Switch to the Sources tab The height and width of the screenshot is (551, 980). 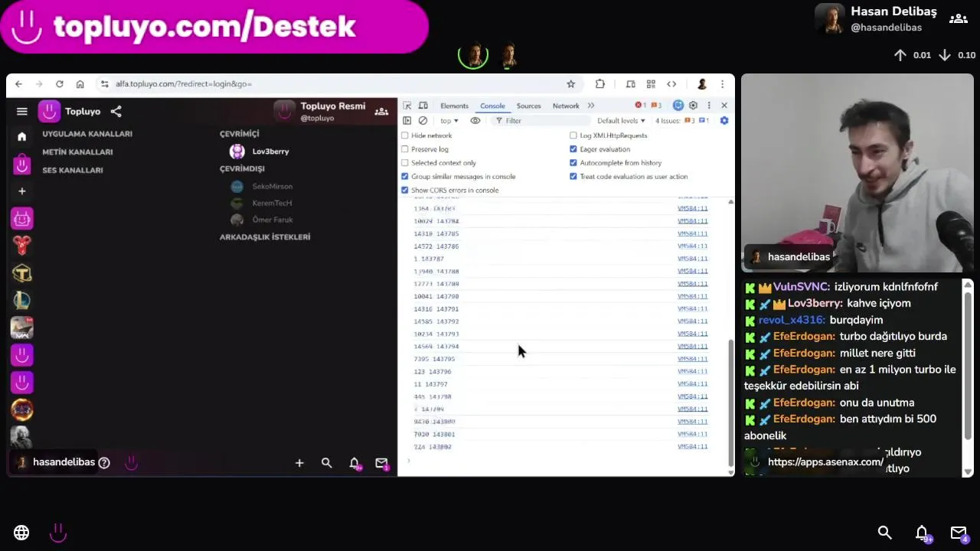[528, 106]
